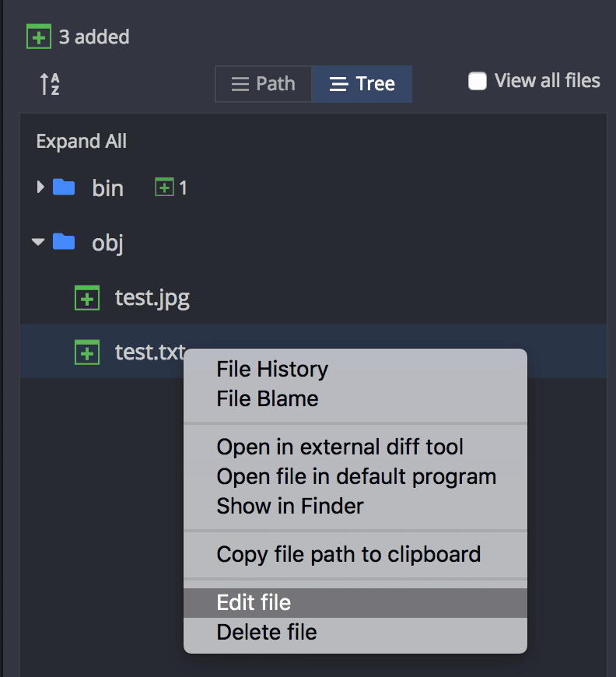616x677 pixels.
Task: Select Edit file in the context menu
Action: tap(254, 602)
